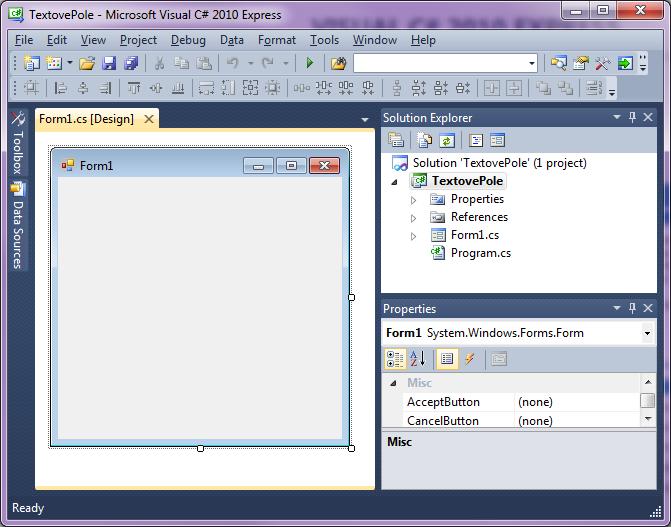Click the Paste toolbar icon

[x=204, y=64]
